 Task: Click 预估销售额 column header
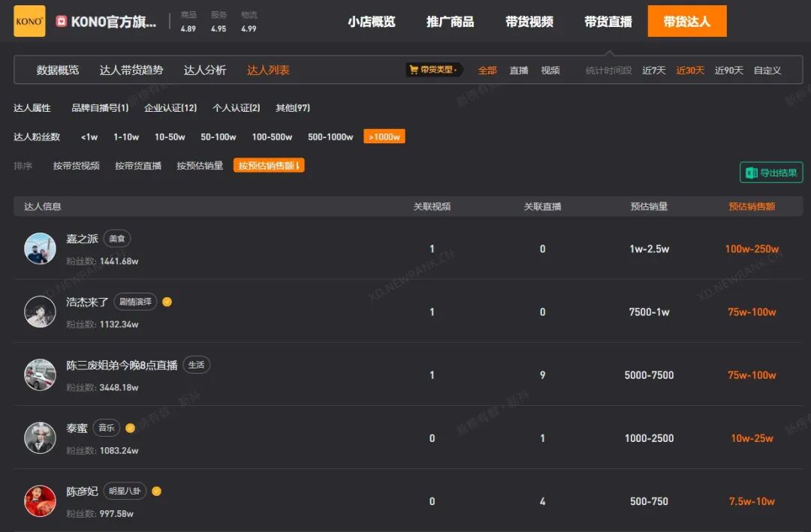752,206
